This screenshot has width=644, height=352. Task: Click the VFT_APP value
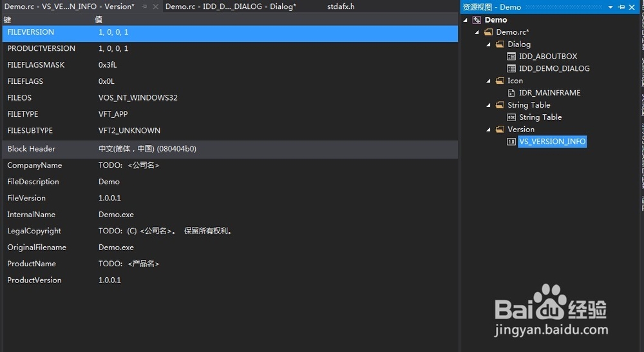(x=113, y=114)
